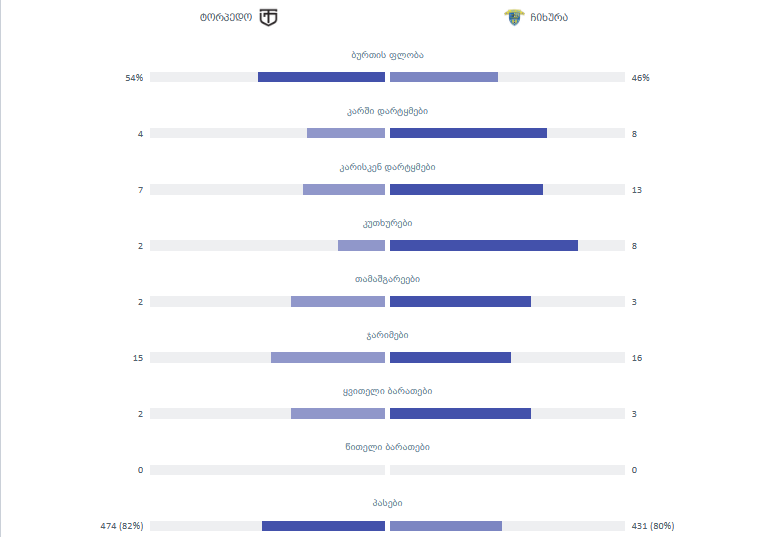Click the Chikhura team crest icon
774x537 pixels.
[x=514, y=17]
